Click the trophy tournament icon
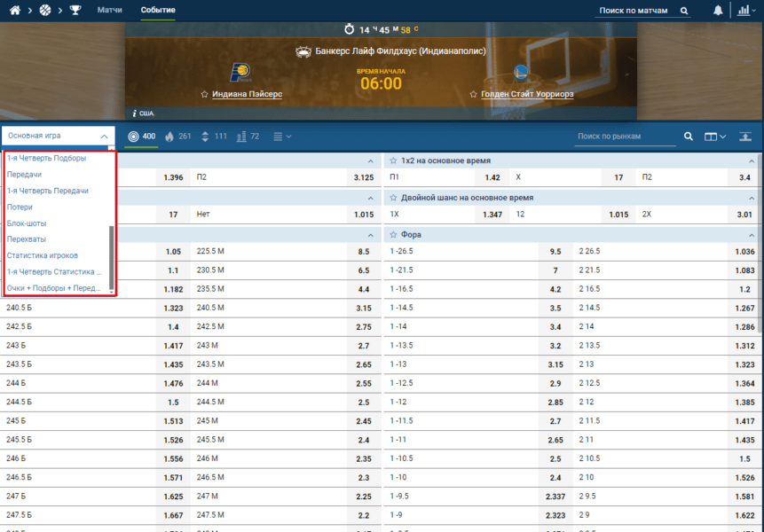Viewport: 764px width, 532px height. [x=75, y=11]
